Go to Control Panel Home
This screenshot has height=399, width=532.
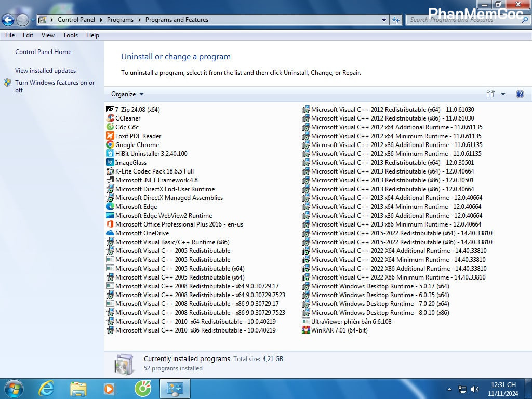[43, 52]
